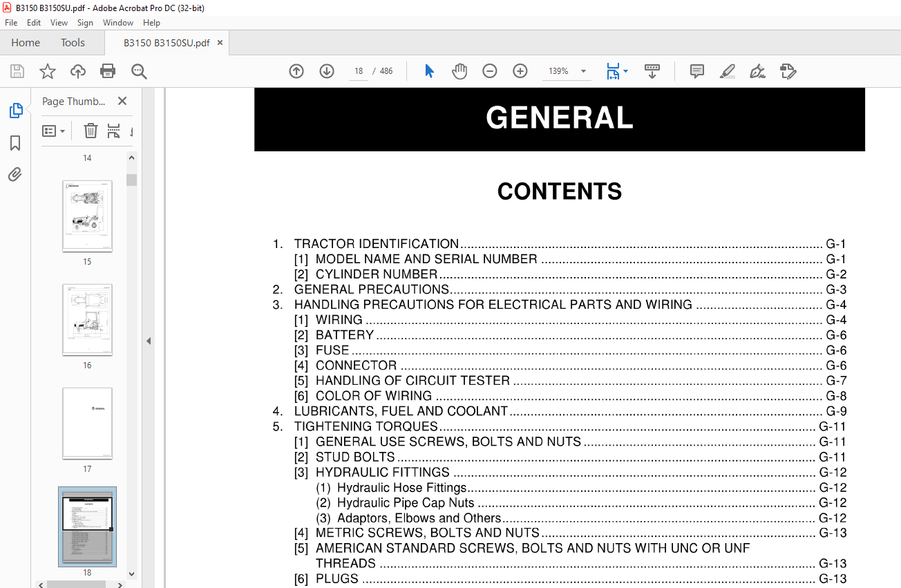Click the BATTERY contents entry
Viewport: 901px width, 588px height.
pyautogui.click(x=345, y=335)
